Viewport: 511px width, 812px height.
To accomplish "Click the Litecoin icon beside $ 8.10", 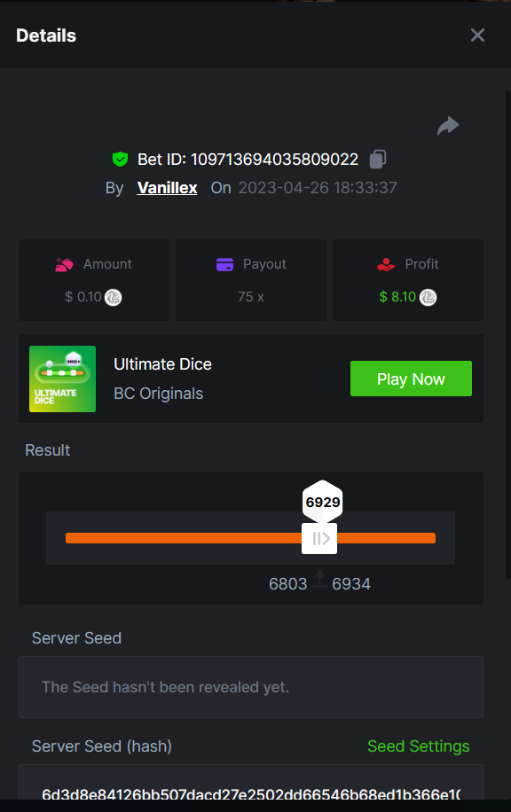I will [x=428, y=297].
